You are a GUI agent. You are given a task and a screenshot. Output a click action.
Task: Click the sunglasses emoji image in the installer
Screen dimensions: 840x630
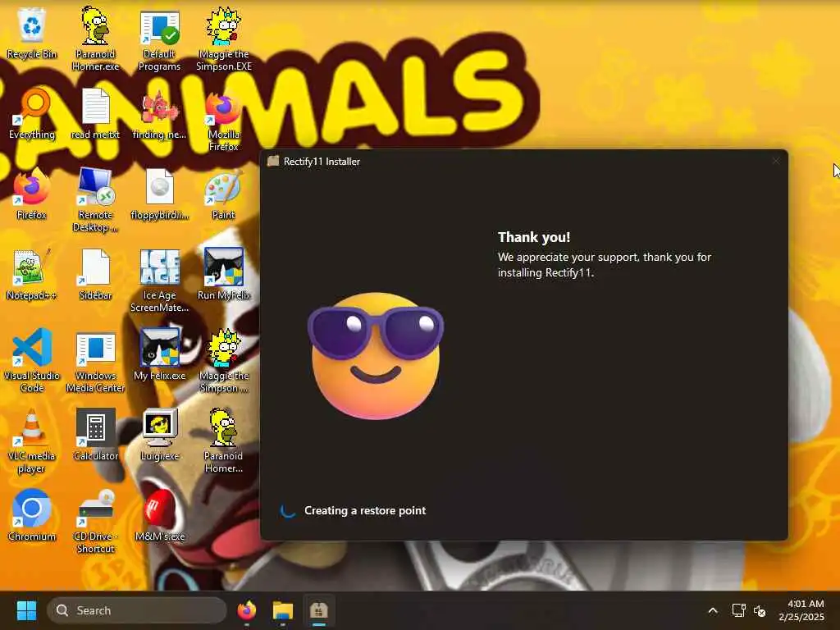tap(376, 356)
